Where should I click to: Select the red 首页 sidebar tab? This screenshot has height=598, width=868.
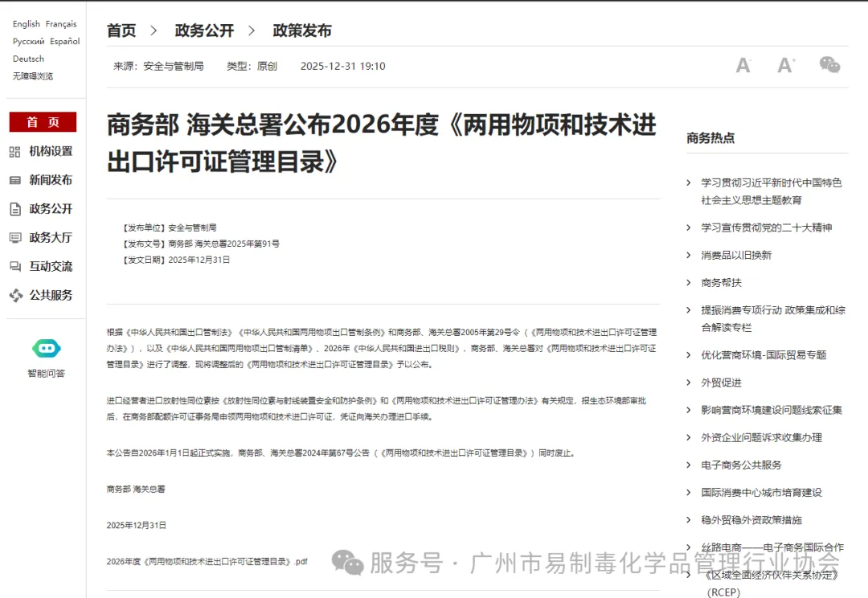(43, 122)
